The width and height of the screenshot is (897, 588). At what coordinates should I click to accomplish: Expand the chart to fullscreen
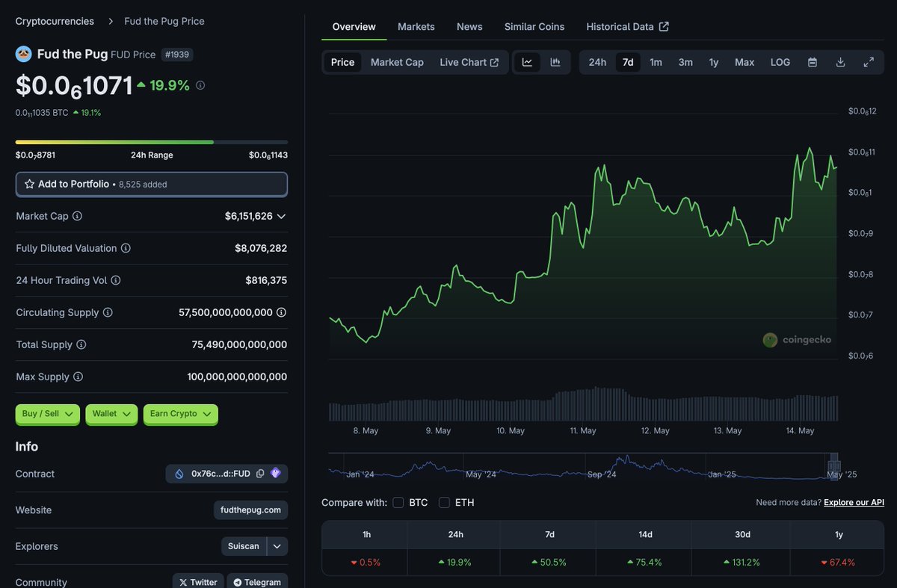click(x=869, y=62)
